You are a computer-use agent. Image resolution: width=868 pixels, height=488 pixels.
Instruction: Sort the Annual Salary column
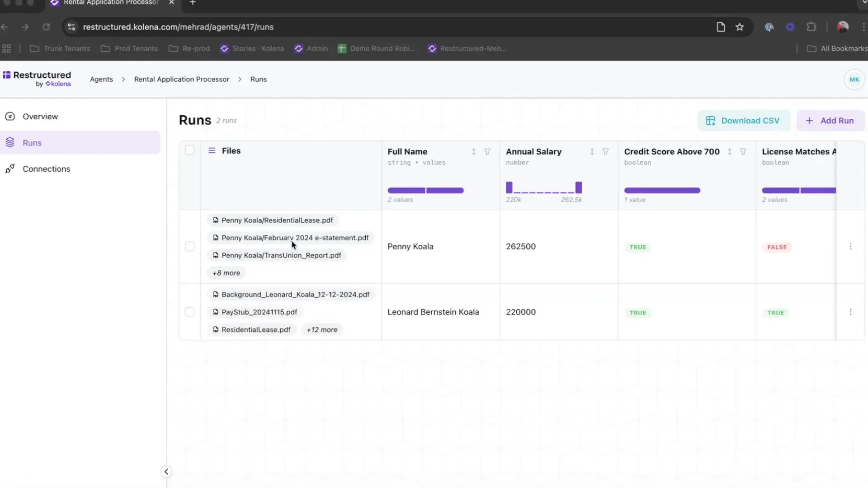coord(592,152)
